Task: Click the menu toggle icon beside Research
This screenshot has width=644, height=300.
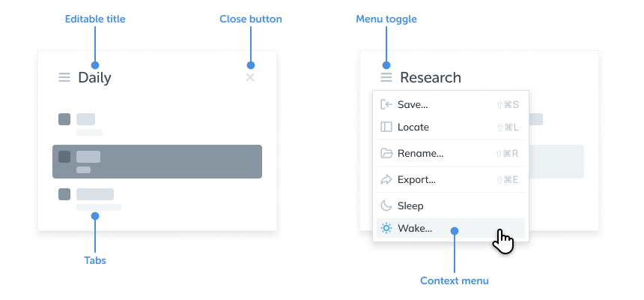Action: coord(386,77)
